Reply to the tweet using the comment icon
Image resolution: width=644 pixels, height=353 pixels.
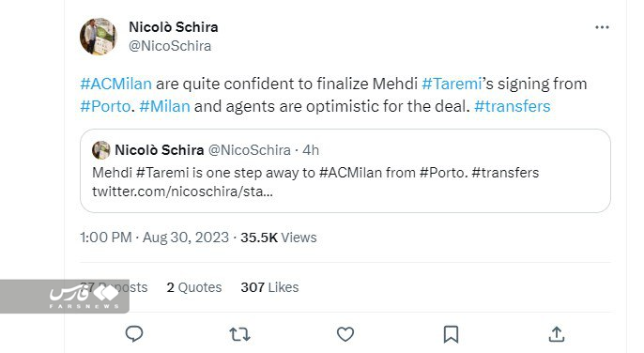tap(134, 333)
